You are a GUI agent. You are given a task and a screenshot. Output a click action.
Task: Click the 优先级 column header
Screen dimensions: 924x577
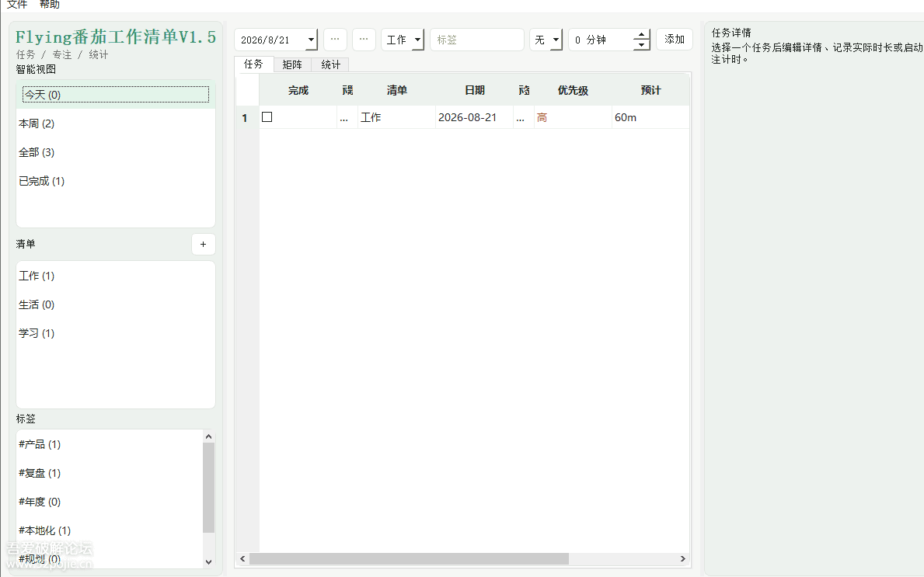[573, 90]
